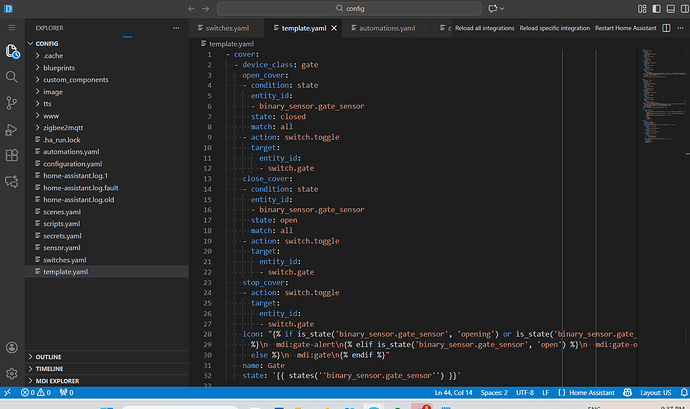Open home-assistant.log.fault file
Image resolution: width=690 pixels, height=409 pixels.
click(107, 188)
